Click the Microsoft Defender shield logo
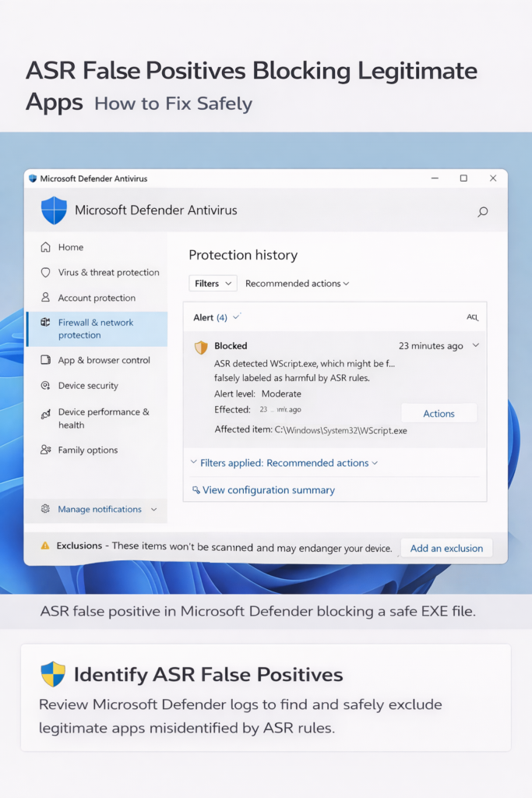 pos(54,210)
